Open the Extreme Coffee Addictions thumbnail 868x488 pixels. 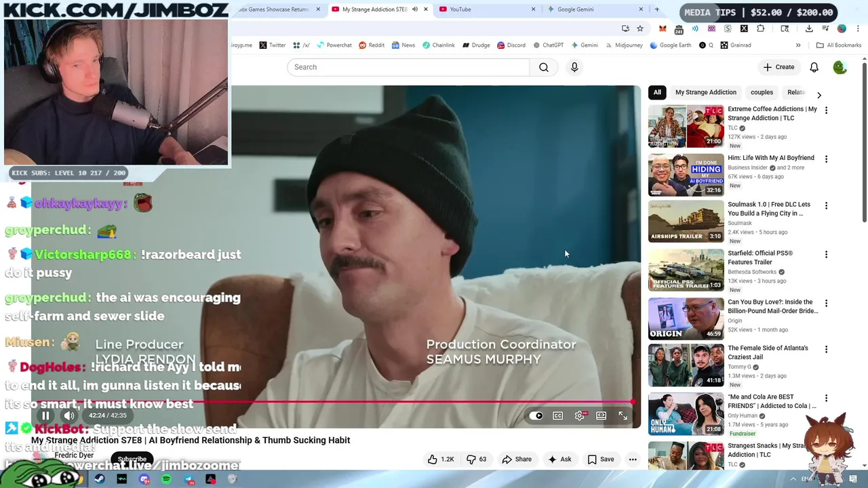[686, 126]
